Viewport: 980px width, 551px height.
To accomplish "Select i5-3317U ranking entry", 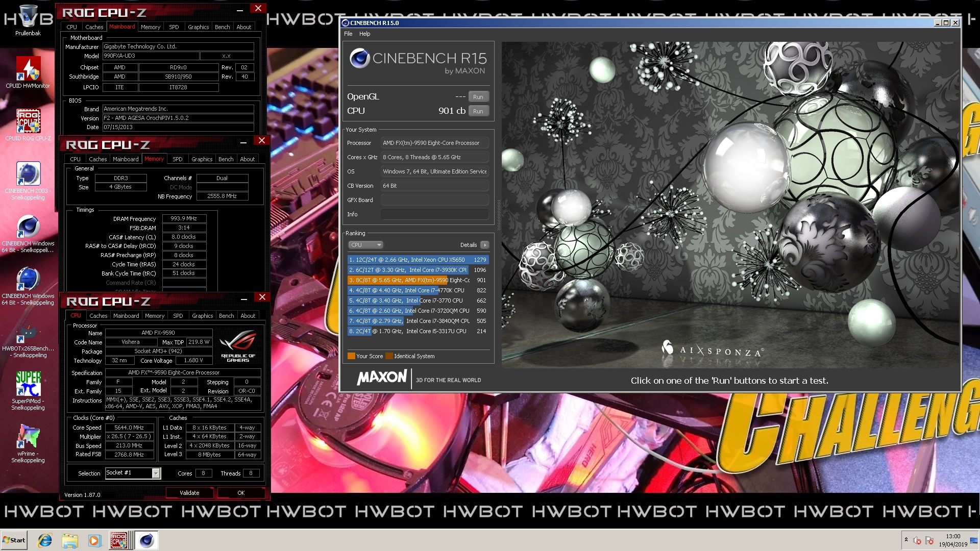I will 418,331.
